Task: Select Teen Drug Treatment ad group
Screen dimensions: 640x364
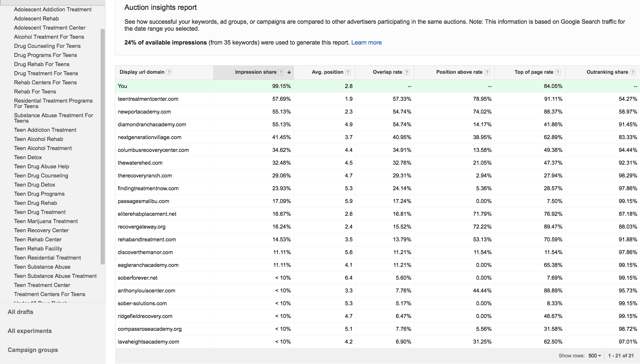Action: (40, 212)
